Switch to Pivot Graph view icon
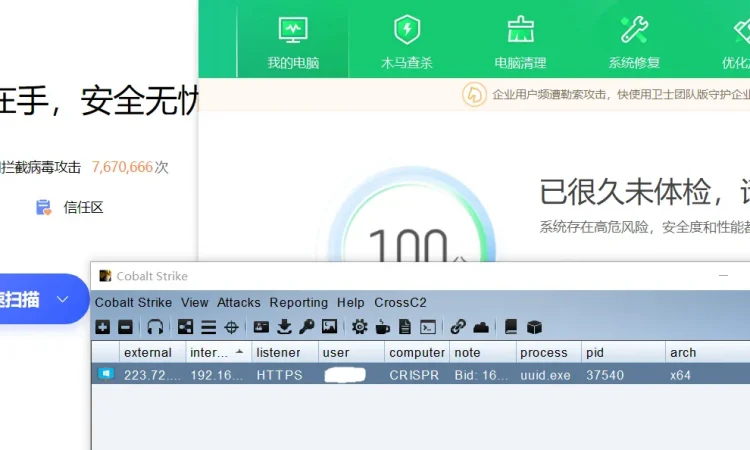The width and height of the screenshot is (750, 450). click(185, 327)
